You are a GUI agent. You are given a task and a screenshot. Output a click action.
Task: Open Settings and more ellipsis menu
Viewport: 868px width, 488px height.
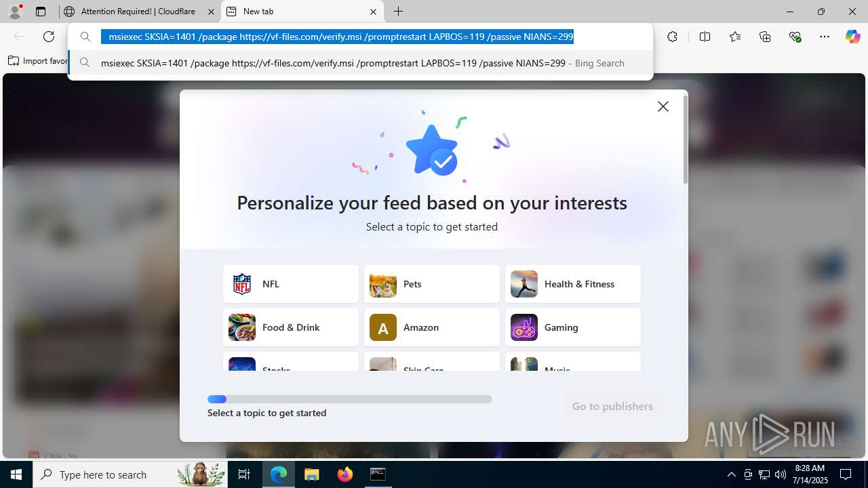coord(825,37)
